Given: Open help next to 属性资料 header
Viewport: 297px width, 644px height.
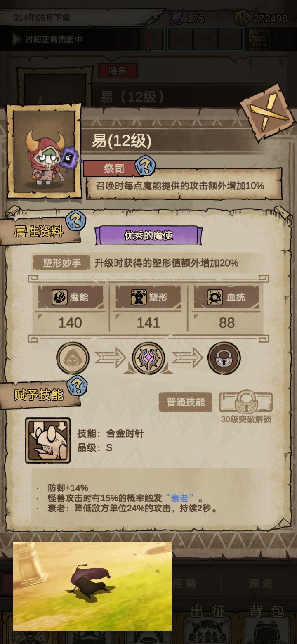Looking at the screenshot, I should click(x=76, y=221).
